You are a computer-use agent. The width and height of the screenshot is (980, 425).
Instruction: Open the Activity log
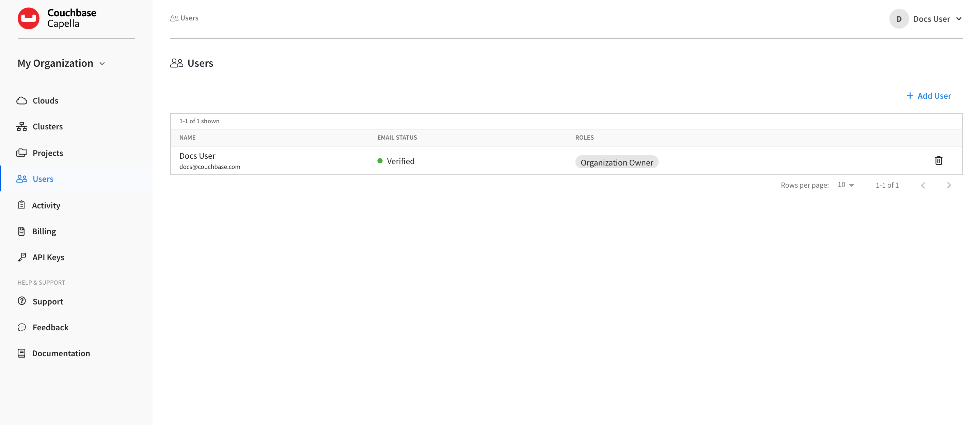pos(46,205)
